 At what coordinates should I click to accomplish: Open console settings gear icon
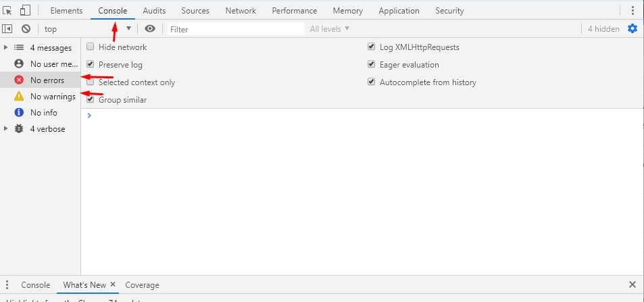(x=633, y=28)
